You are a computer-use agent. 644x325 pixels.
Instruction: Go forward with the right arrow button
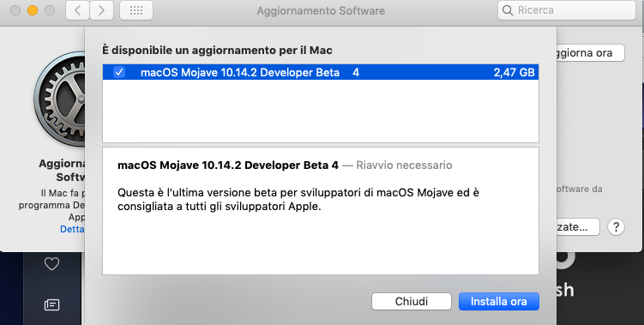[x=101, y=10]
